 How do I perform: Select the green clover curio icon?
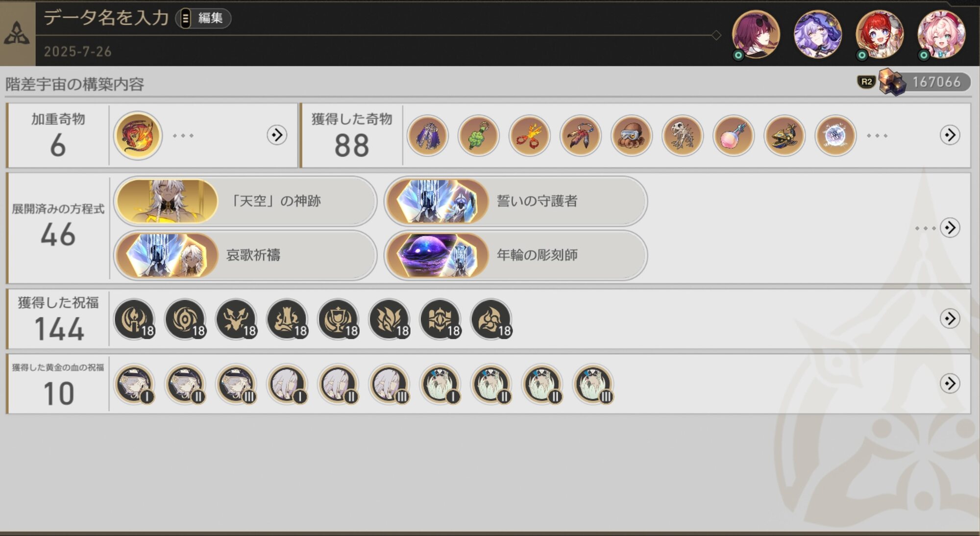[x=478, y=135]
